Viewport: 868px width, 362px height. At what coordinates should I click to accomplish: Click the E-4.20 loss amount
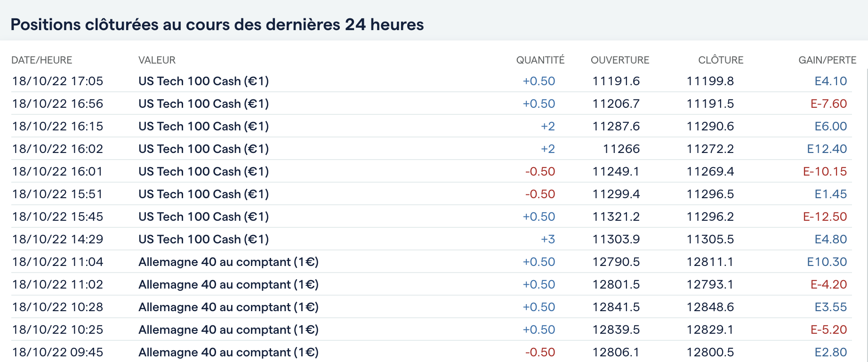(x=828, y=284)
